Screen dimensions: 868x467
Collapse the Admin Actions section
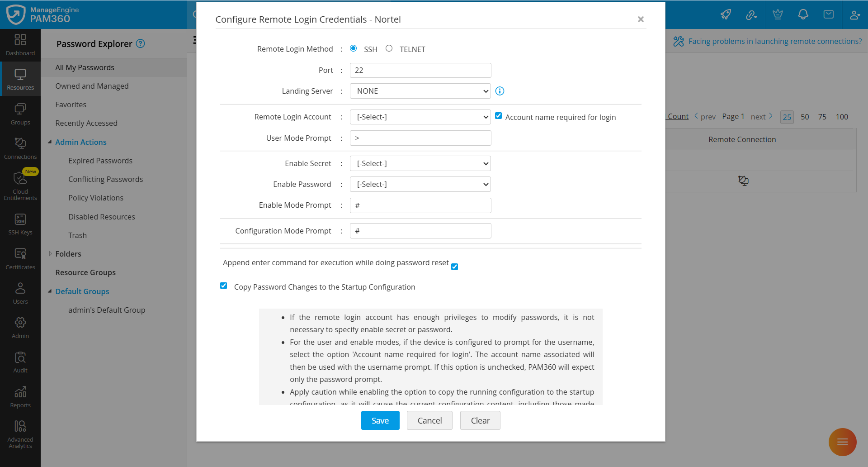[50, 141]
